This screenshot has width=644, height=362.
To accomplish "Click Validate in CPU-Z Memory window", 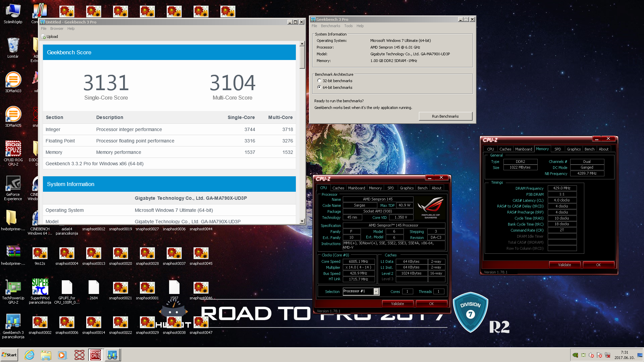I will coord(565,265).
